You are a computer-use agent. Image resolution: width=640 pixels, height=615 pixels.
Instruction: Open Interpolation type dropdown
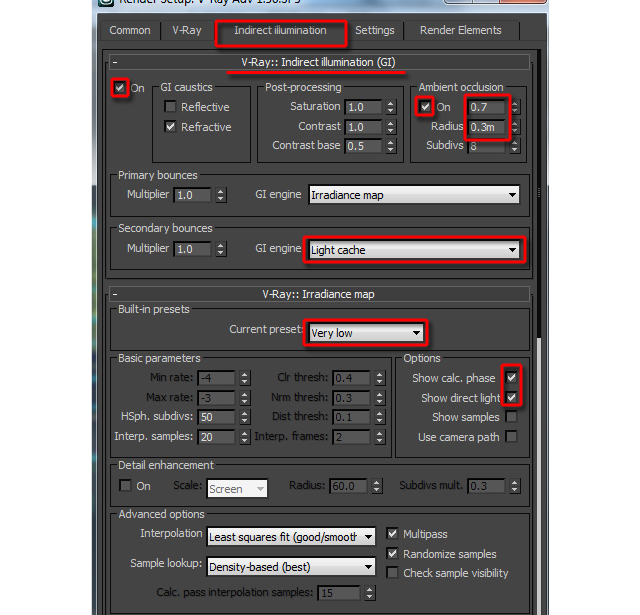[291, 537]
